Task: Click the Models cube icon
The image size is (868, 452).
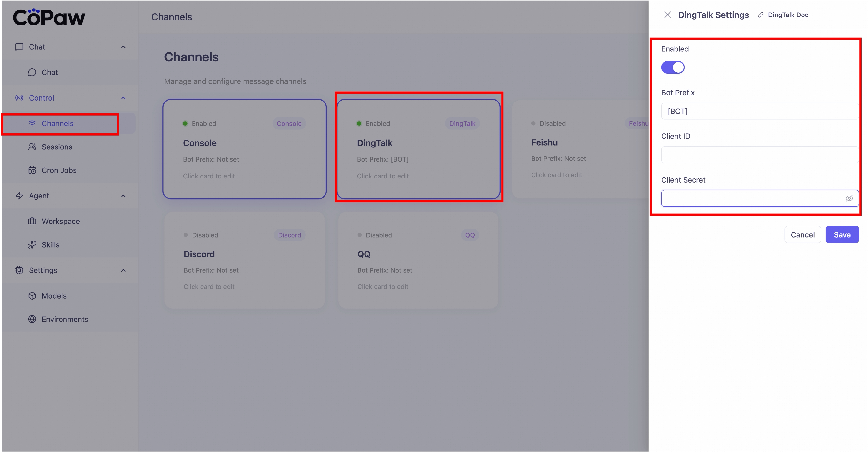Action: click(32, 296)
